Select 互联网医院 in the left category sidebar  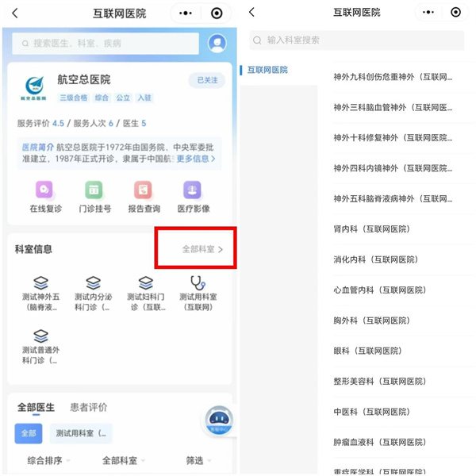click(267, 70)
